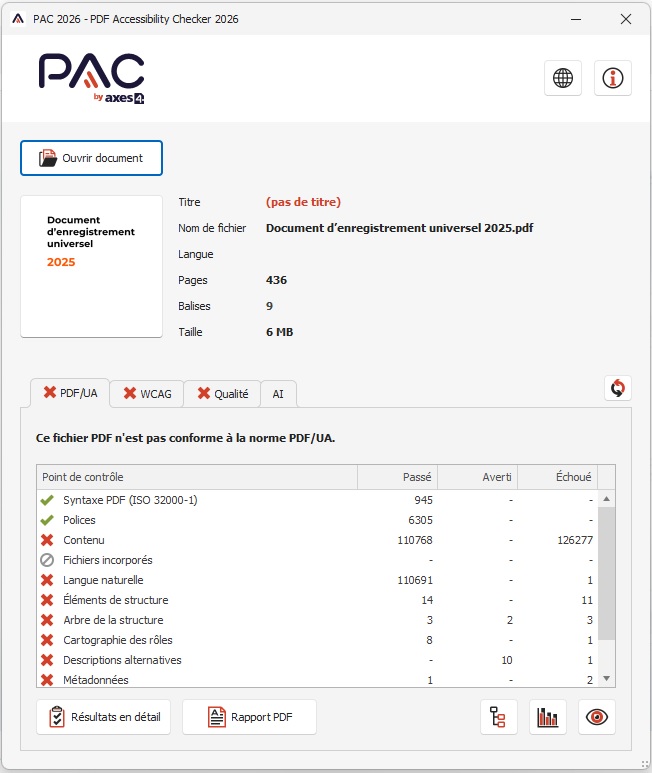Click the refresh re-check icon
This screenshot has width=652, height=773.
(x=618, y=388)
